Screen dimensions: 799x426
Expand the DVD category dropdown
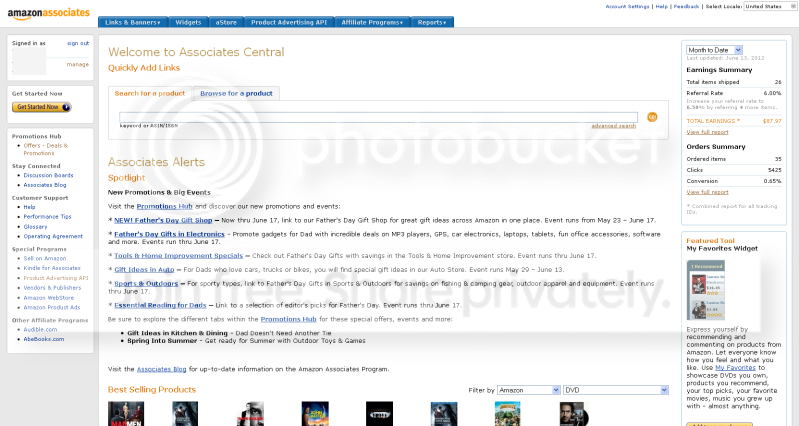(x=616, y=390)
